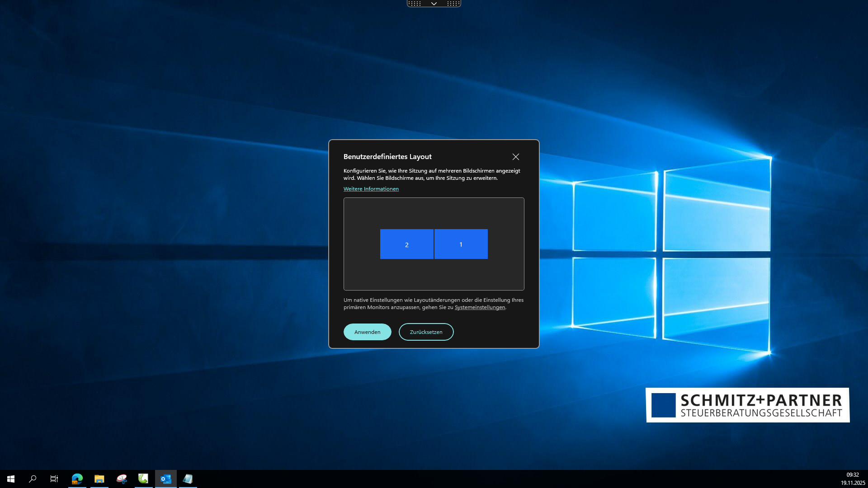
Task: Launch Microsoft Edge from taskbar
Action: (x=77, y=479)
